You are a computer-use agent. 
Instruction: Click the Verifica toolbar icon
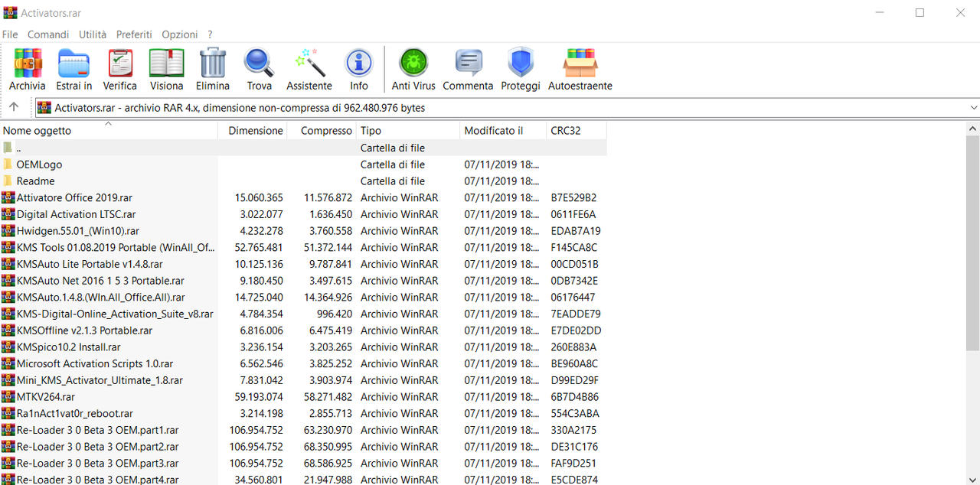(x=120, y=63)
